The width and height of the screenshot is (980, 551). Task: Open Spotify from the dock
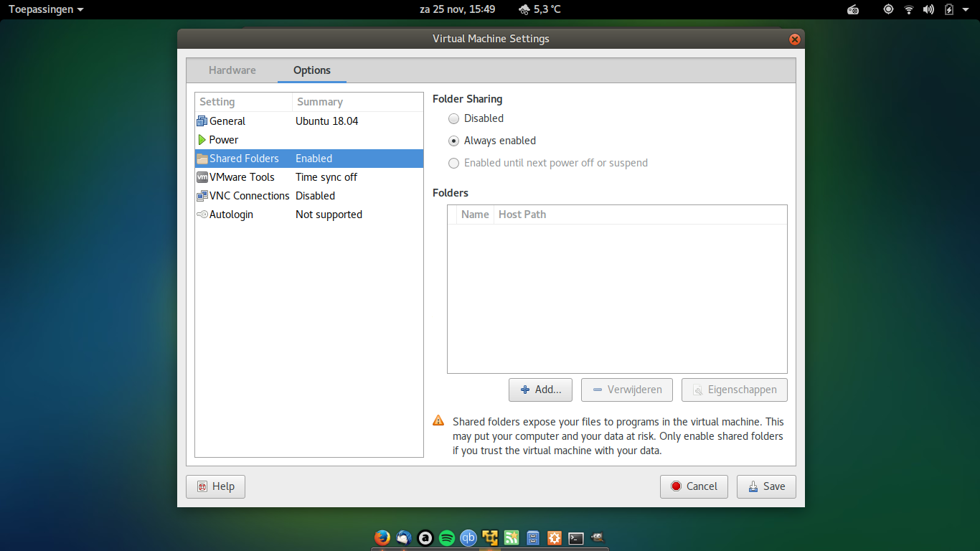tap(447, 537)
